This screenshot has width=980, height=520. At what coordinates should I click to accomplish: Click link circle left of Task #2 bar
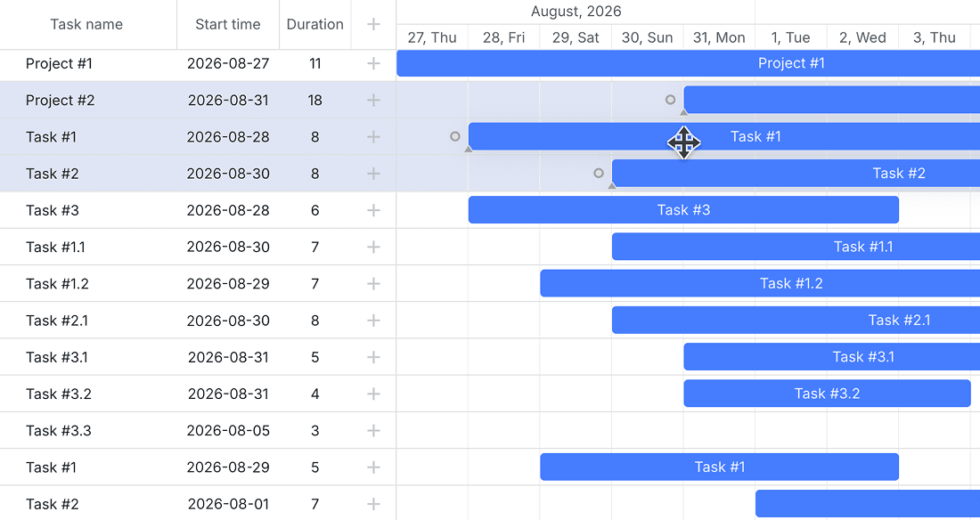[599, 173]
